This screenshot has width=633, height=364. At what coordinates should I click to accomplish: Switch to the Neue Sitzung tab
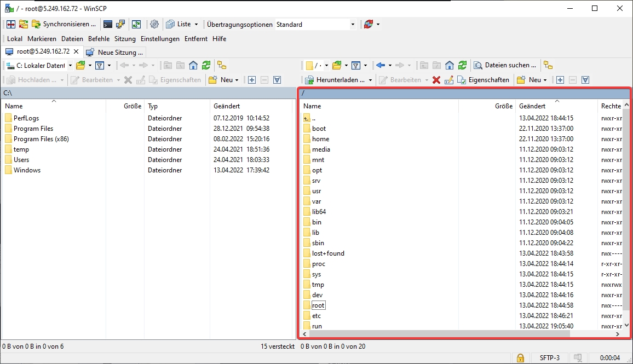point(116,52)
